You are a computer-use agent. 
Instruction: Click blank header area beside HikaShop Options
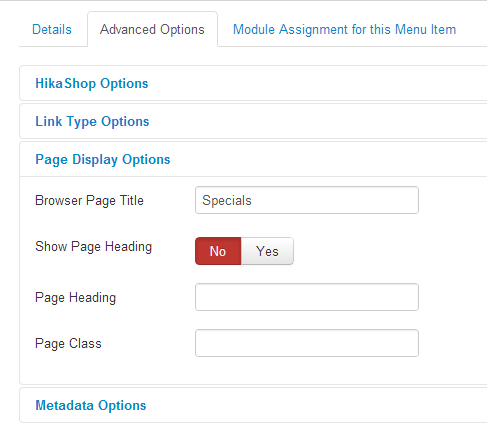point(317,83)
